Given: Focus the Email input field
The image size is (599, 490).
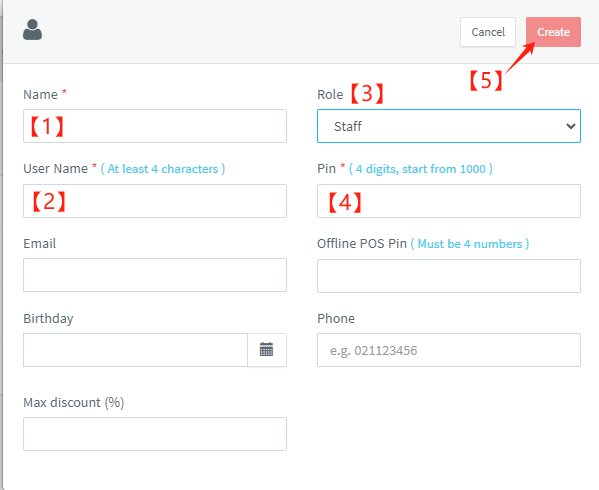Looking at the screenshot, I should click(x=155, y=275).
